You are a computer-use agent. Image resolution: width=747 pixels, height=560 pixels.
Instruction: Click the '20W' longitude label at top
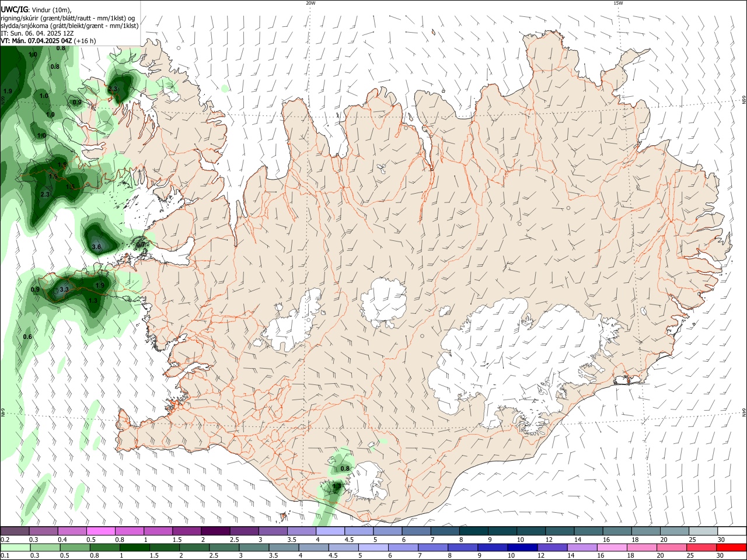(x=310, y=3)
